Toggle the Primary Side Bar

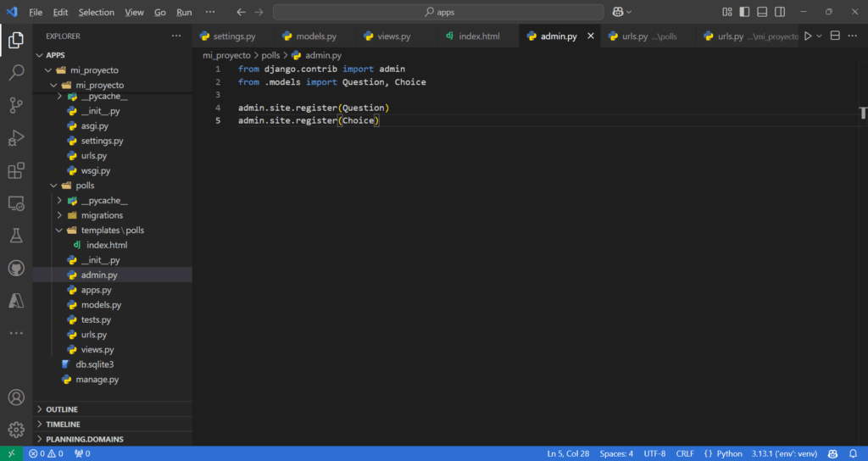click(744, 12)
